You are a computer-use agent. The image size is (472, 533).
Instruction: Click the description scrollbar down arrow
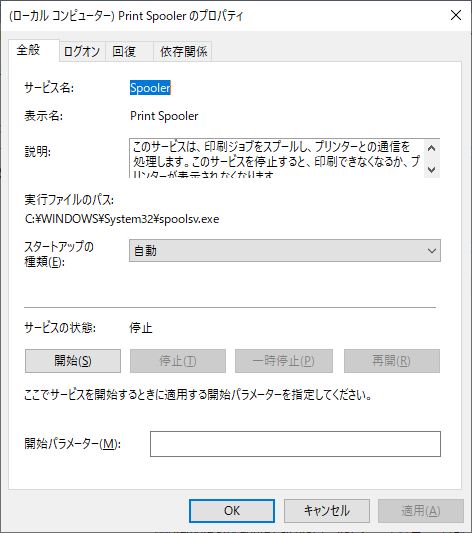(432, 169)
